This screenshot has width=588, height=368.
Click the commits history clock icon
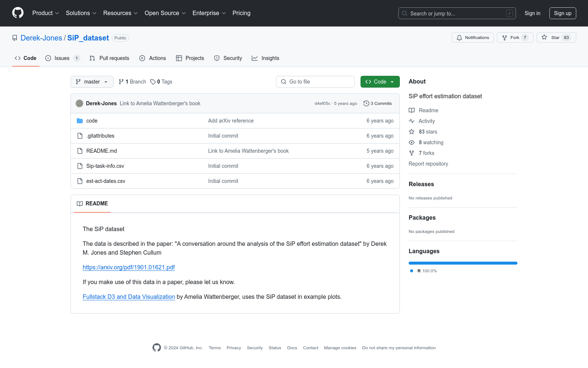[366, 103]
